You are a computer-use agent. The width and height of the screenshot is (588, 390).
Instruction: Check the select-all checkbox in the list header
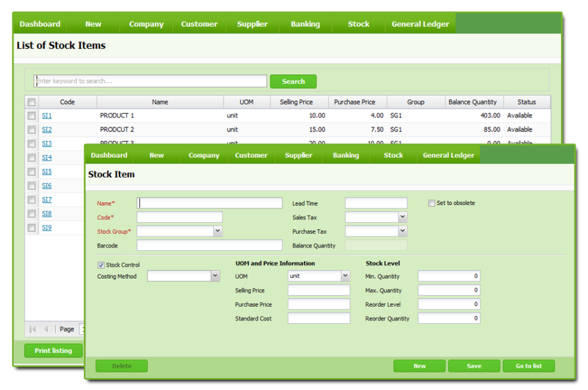tap(32, 102)
